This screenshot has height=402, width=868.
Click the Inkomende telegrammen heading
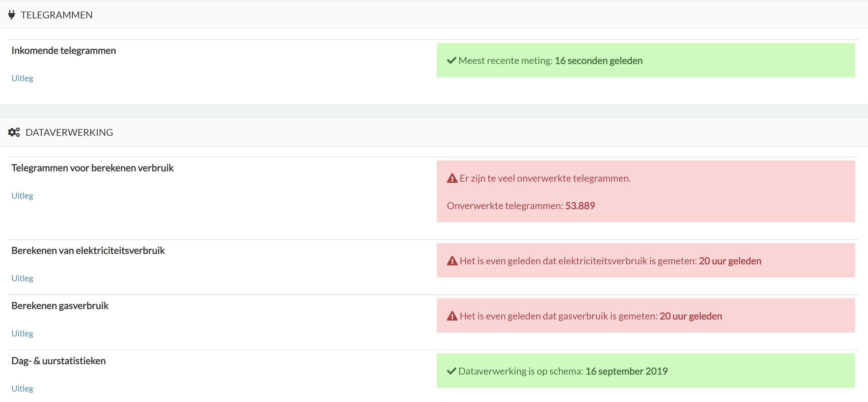[x=63, y=50]
